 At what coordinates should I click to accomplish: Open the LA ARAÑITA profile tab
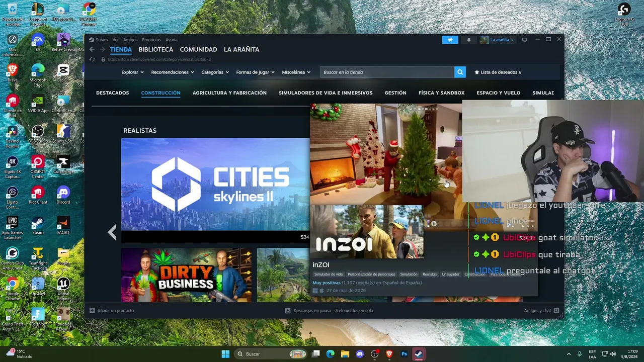pyautogui.click(x=242, y=49)
